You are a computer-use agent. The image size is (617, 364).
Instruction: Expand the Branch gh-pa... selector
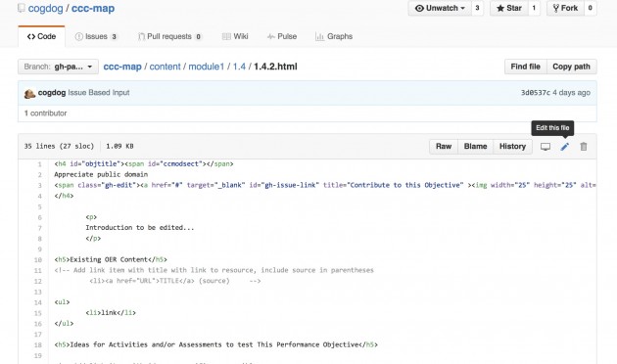point(58,67)
